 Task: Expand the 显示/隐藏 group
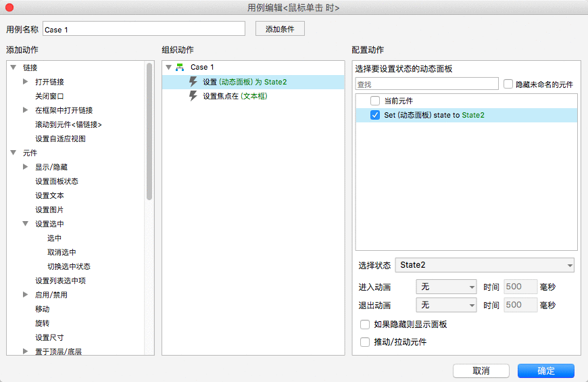(26, 166)
